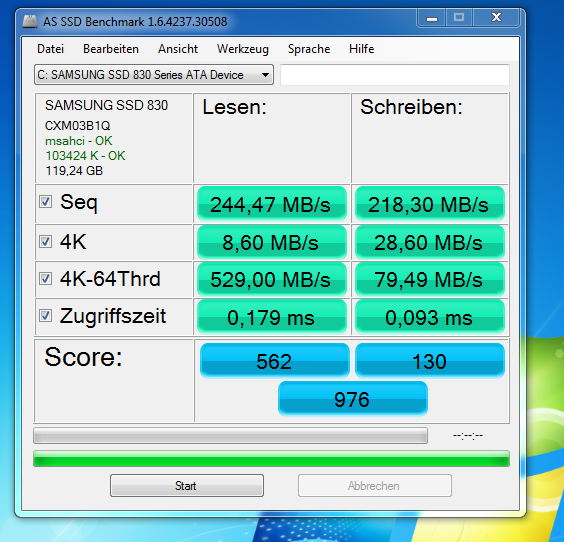Click the green overall progress bar
Image resolution: width=564 pixels, height=542 pixels.
271,459
